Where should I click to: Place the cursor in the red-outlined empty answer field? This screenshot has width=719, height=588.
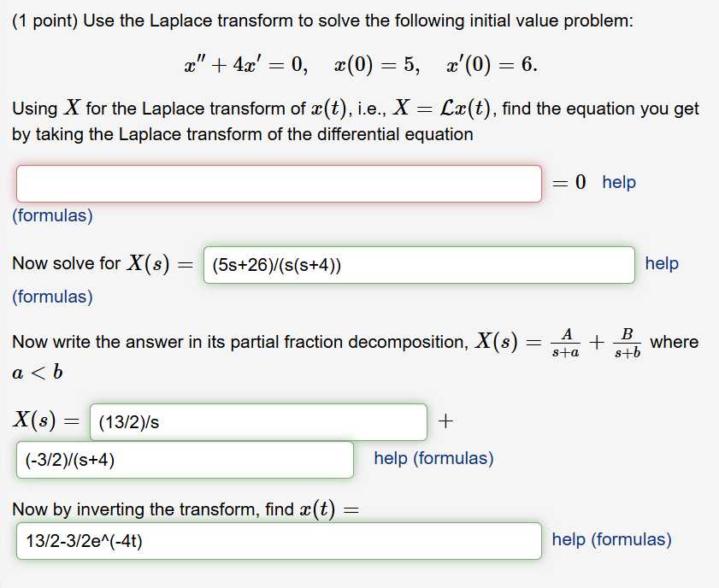278,183
